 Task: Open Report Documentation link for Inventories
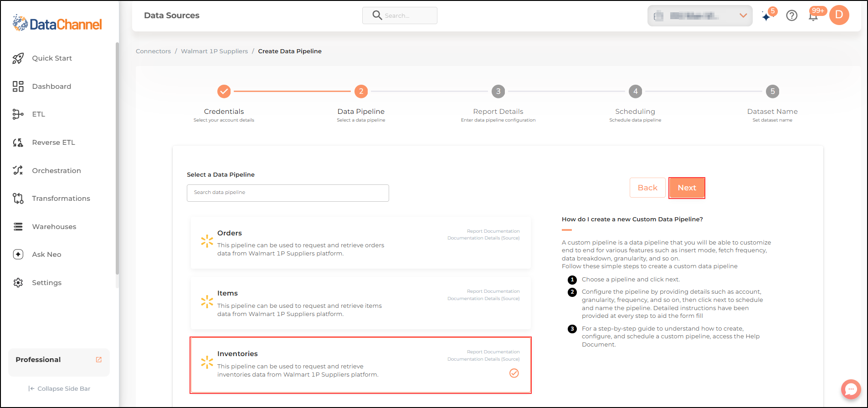coord(493,352)
